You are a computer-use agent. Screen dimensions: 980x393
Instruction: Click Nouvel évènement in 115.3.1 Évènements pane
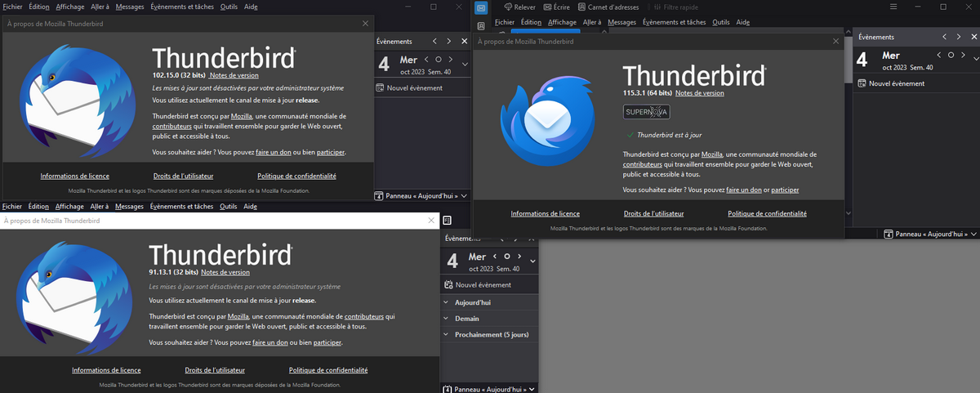click(x=891, y=83)
